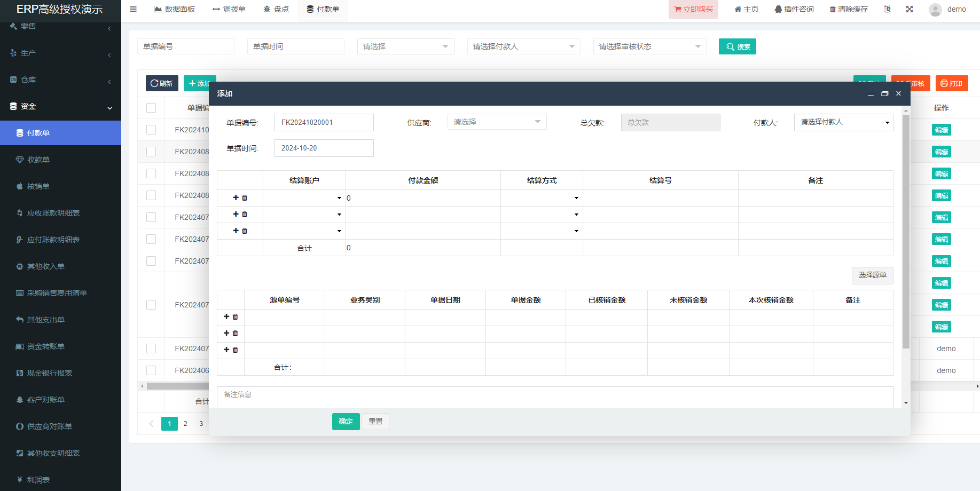Go to 主页 in top navigation
The height and width of the screenshot is (491, 980).
pos(747,9)
